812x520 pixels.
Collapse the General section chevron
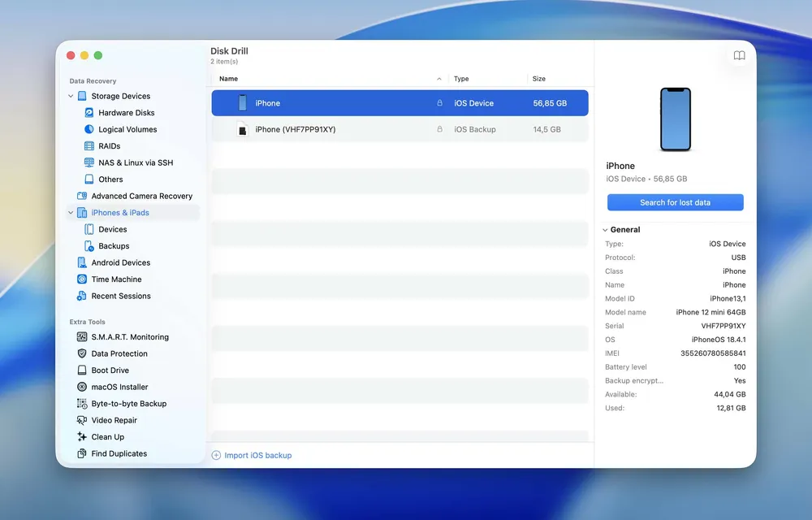click(605, 229)
